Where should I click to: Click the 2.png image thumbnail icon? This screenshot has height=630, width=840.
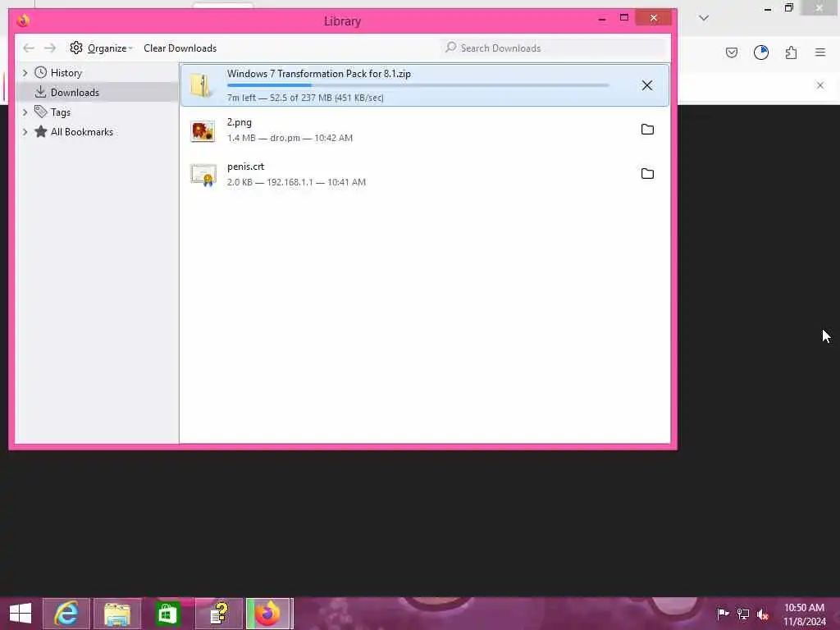click(x=203, y=130)
